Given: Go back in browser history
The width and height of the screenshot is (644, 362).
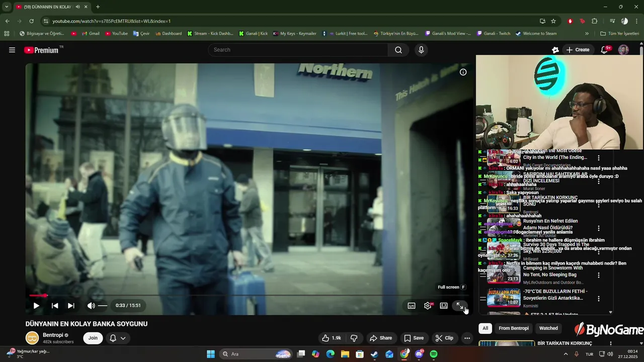Looking at the screenshot, I should coord(7,21).
